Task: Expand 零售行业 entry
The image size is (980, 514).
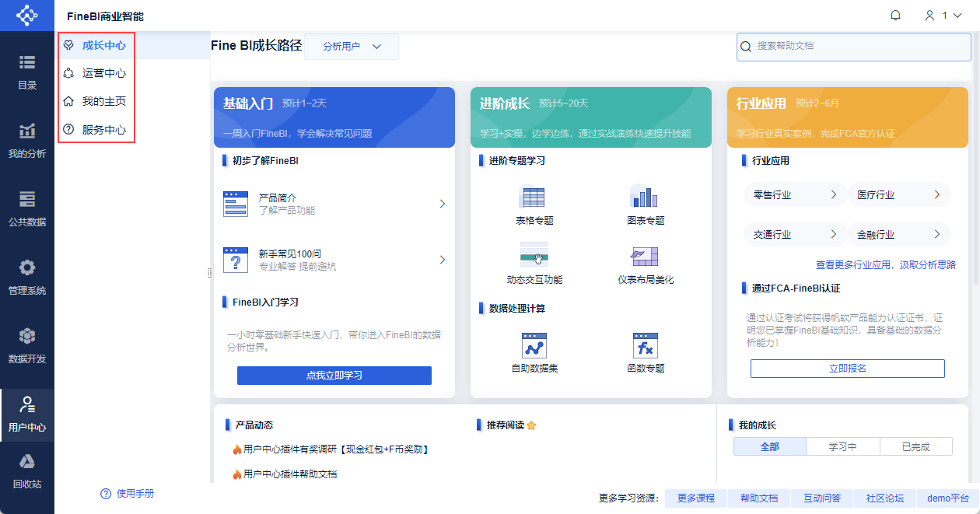Action: point(795,194)
